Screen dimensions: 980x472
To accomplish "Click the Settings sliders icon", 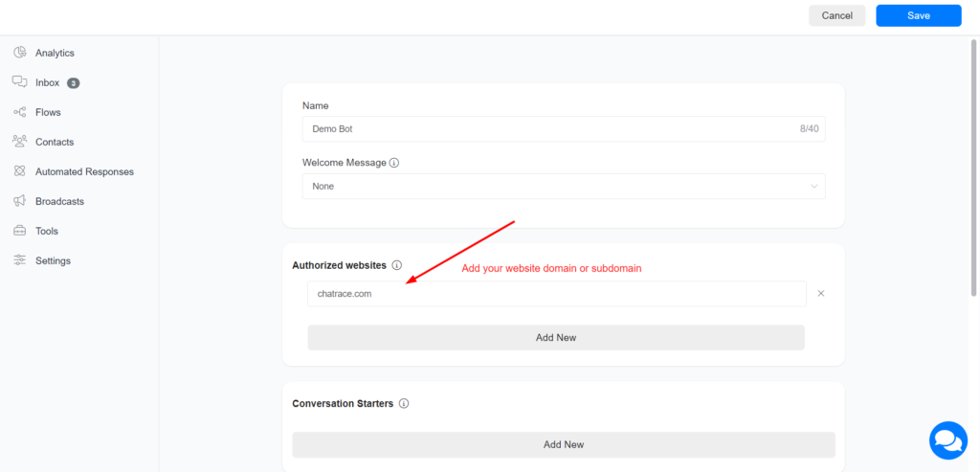I will [x=19, y=260].
